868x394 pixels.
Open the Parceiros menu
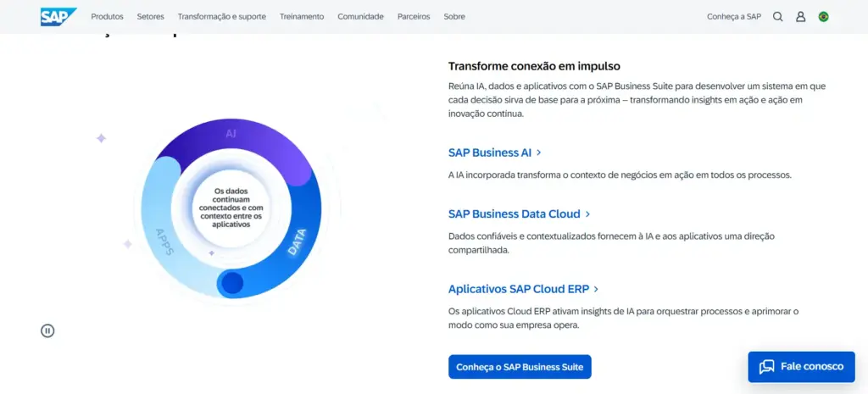414,17
